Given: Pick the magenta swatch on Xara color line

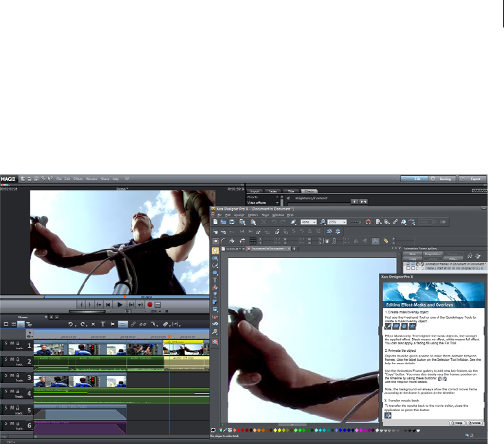Looking at the screenshot, I should coord(361,430).
